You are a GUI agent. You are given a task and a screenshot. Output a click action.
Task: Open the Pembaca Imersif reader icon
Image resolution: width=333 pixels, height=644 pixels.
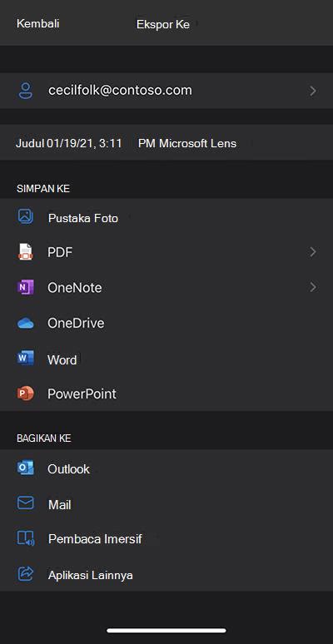coord(26,538)
